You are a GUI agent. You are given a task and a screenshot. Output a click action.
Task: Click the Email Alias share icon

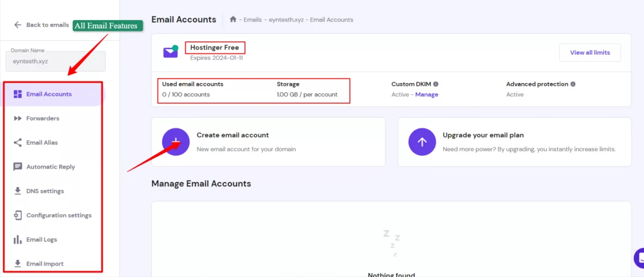(18, 143)
